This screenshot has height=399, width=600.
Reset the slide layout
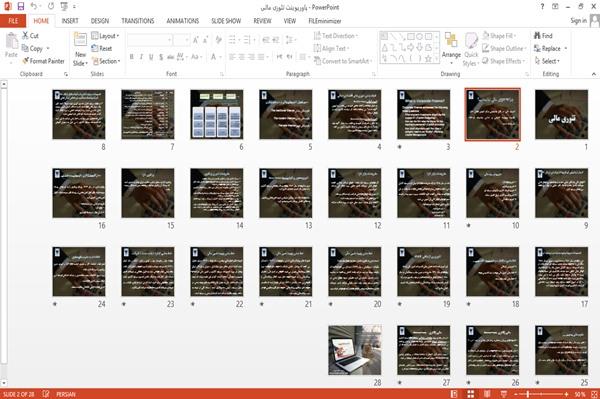click(102, 48)
